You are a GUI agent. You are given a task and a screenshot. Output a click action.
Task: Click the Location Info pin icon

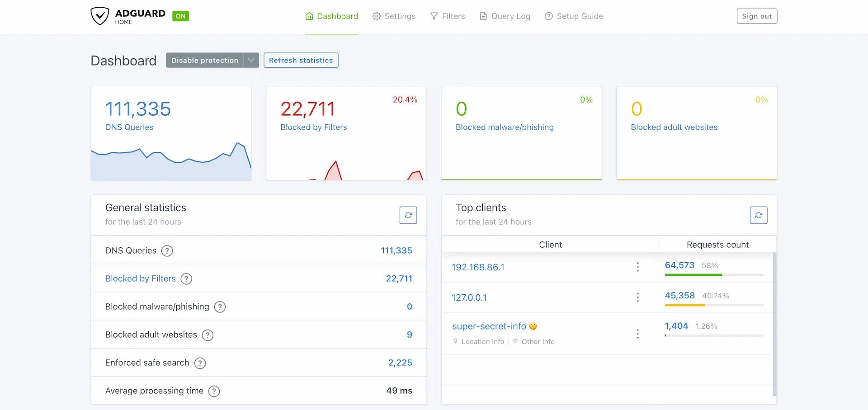click(x=456, y=342)
